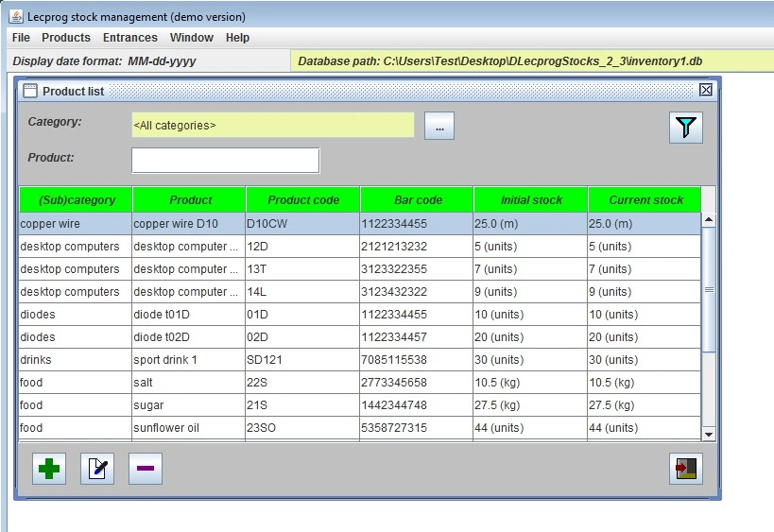Open the Entrances menu
Image resolution: width=774 pixels, height=532 pixels.
pos(130,38)
